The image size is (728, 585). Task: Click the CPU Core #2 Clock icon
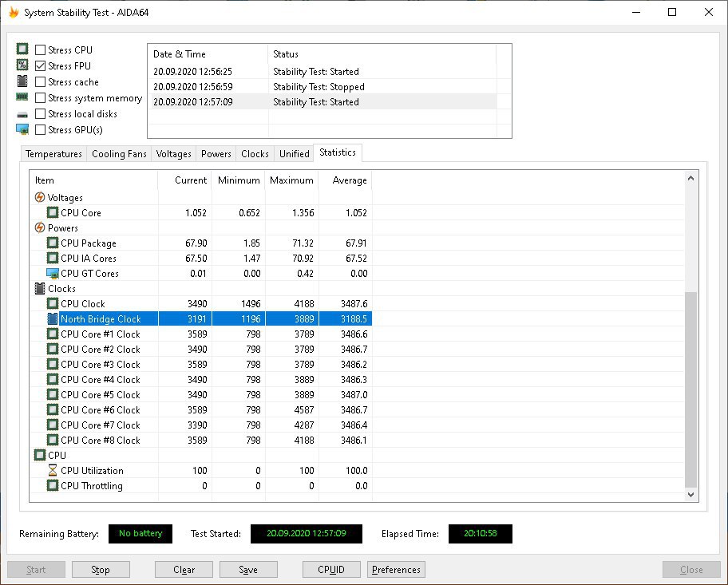click(53, 349)
